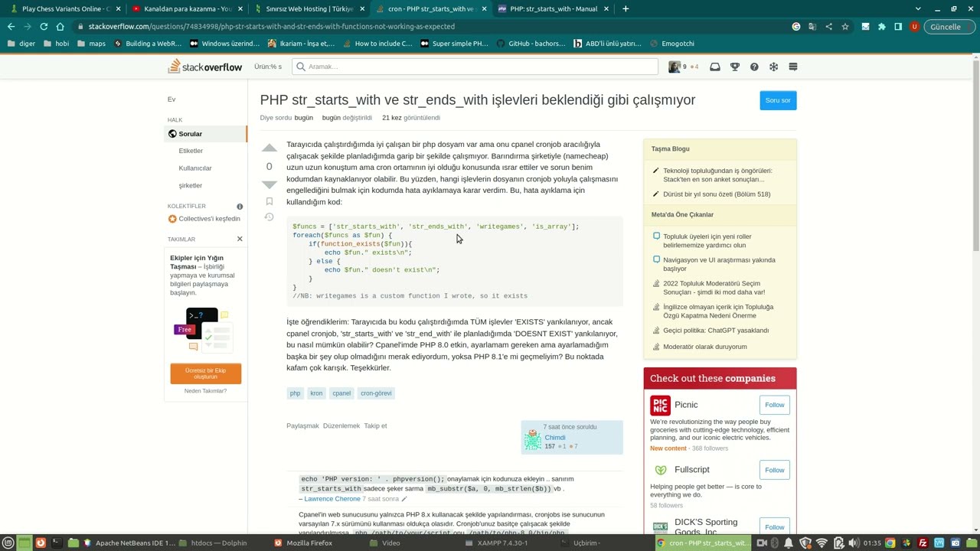Click the Stack Overflow logo
Viewport: 980px width, 551px height.
click(x=205, y=67)
